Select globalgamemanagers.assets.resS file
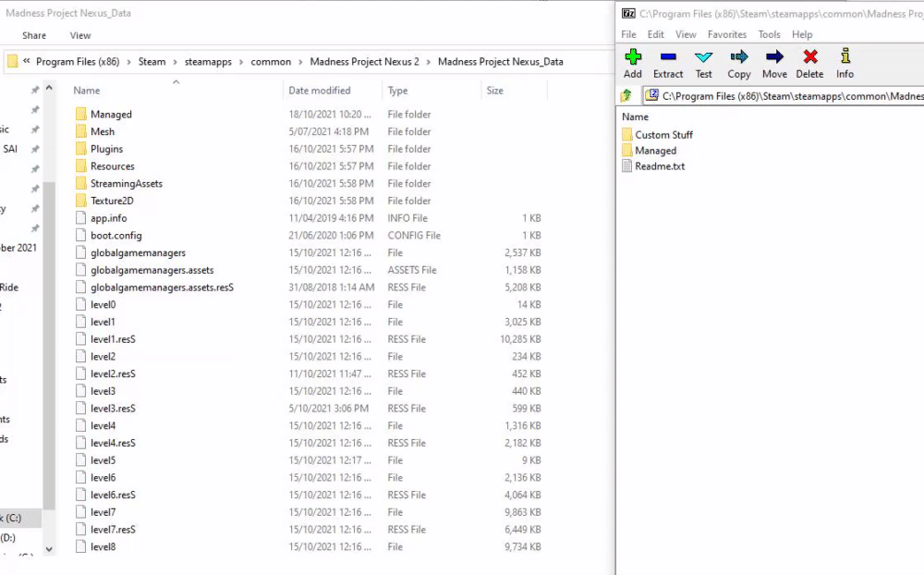Viewport: 924px width, 575px height. pyautogui.click(x=154, y=287)
